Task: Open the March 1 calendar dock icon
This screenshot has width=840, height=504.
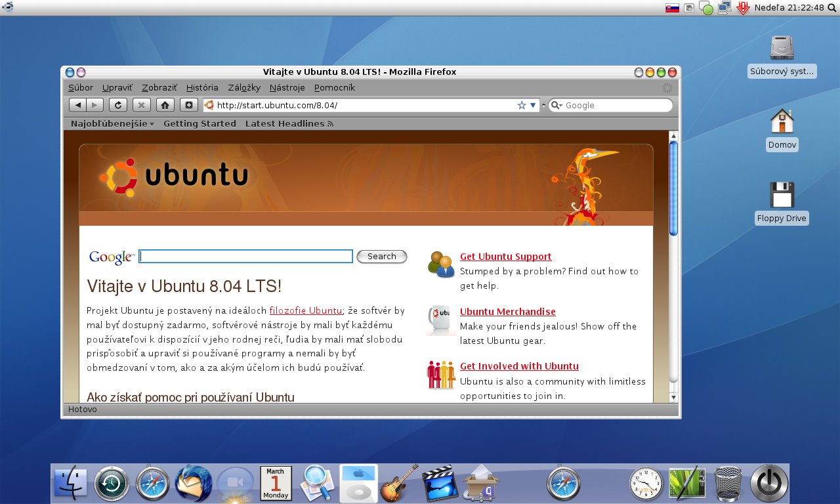Action: click(x=276, y=484)
